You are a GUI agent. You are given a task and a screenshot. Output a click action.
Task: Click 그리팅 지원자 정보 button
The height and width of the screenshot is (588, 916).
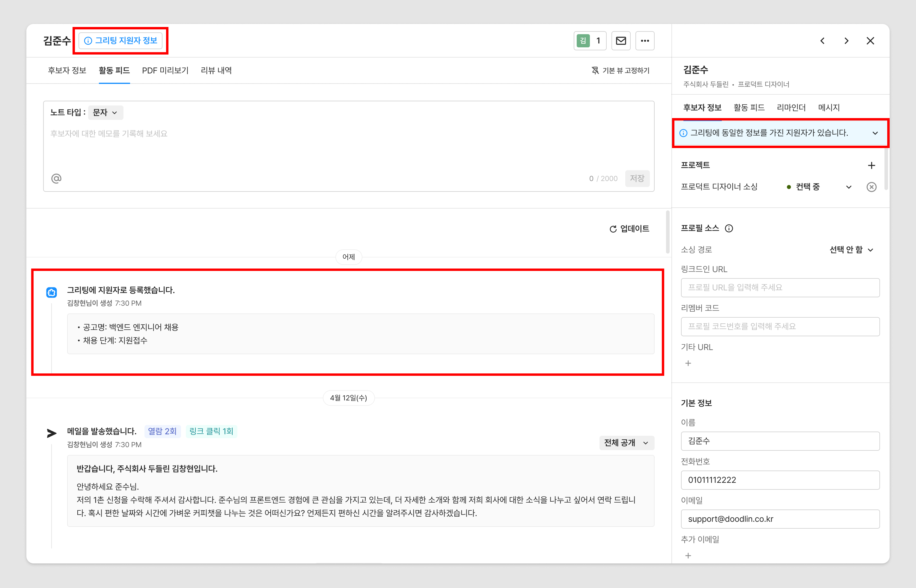121,41
